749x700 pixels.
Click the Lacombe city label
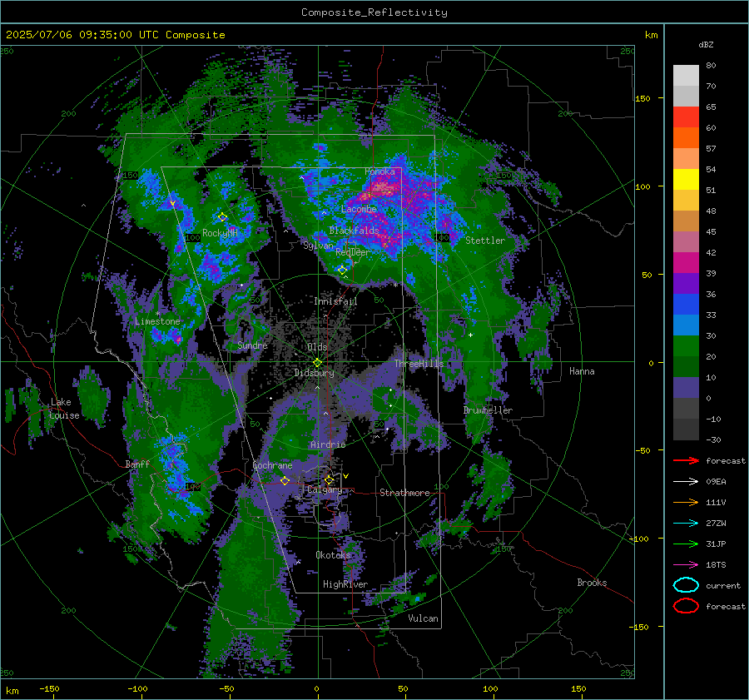[359, 209]
